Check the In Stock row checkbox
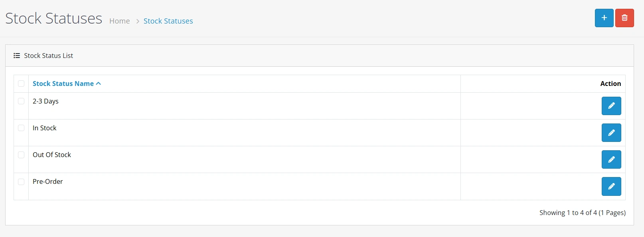 (21, 128)
